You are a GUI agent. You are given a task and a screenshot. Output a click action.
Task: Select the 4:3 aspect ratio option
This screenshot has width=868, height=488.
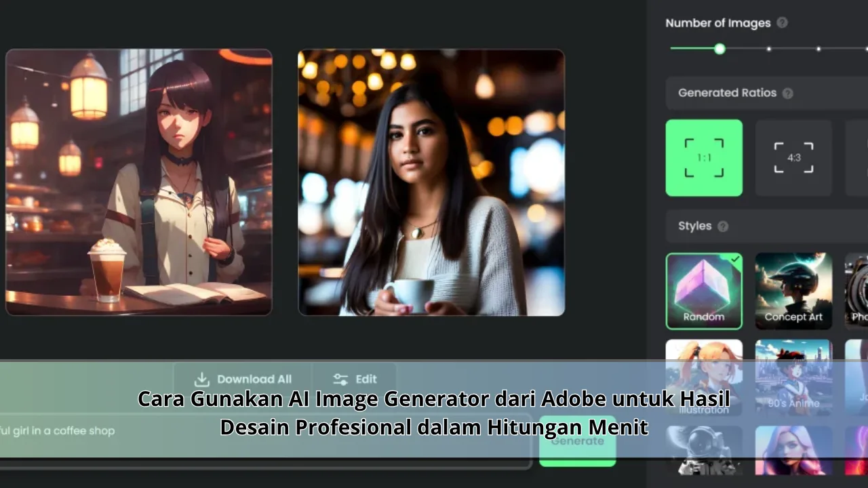tap(793, 158)
